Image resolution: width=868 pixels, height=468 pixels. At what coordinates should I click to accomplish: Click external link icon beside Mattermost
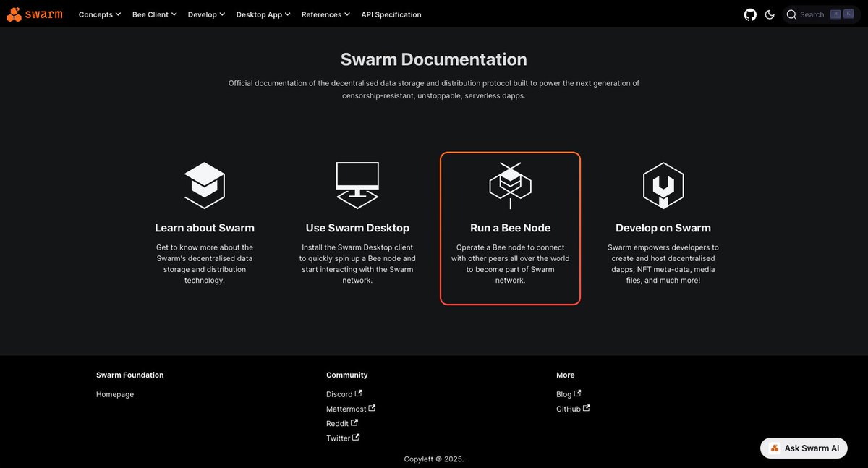click(372, 408)
